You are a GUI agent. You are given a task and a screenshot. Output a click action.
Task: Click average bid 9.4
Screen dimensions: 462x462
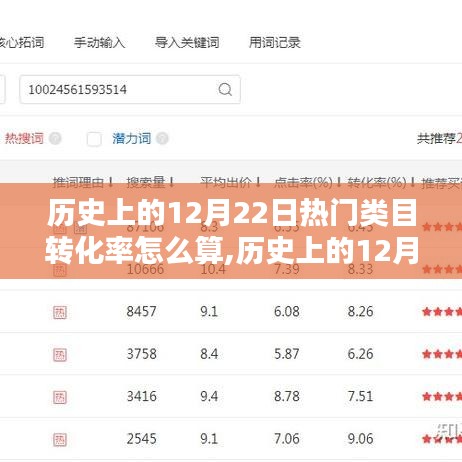pos(209,396)
